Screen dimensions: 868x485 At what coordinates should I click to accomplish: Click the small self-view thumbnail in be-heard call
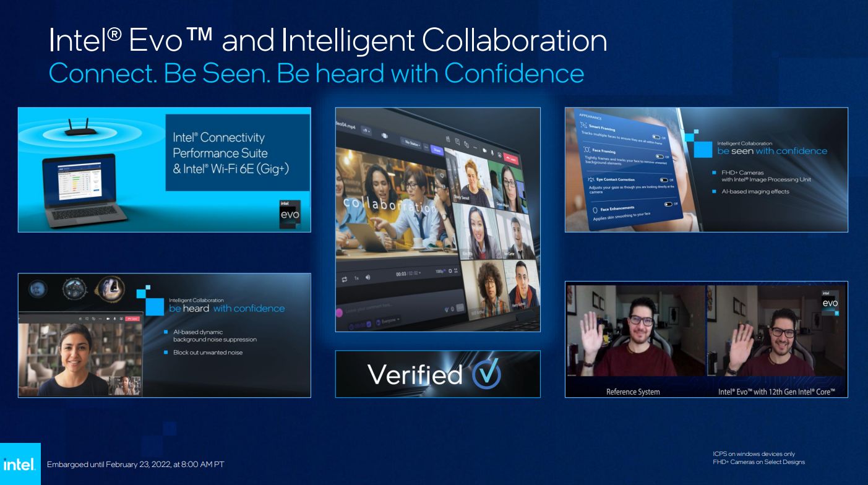(124, 386)
